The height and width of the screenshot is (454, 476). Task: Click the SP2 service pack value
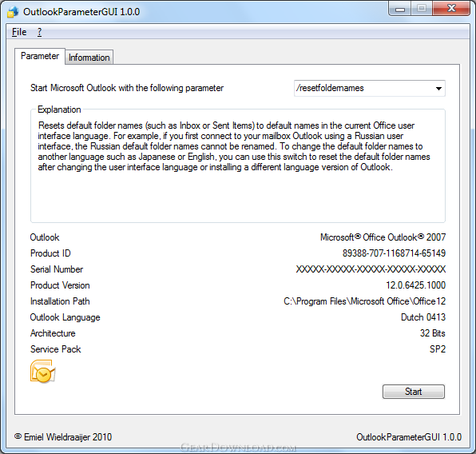[x=438, y=349]
